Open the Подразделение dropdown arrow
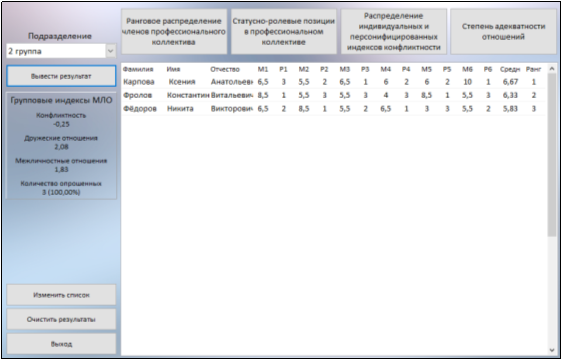Image resolution: width=562 pixels, height=360 pixels. [111, 51]
